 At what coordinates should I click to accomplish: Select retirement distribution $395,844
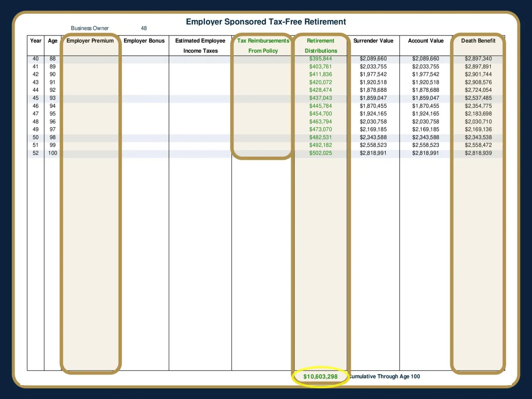tap(321, 59)
